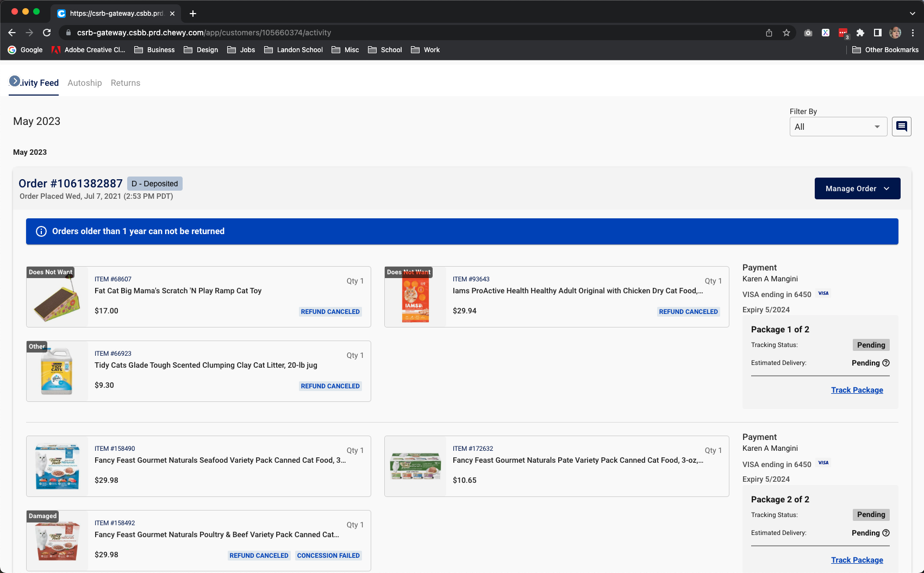Viewport: 924px width, 573px height.
Task: Click the VISA card icon in second Payment
Action: tap(823, 463)
